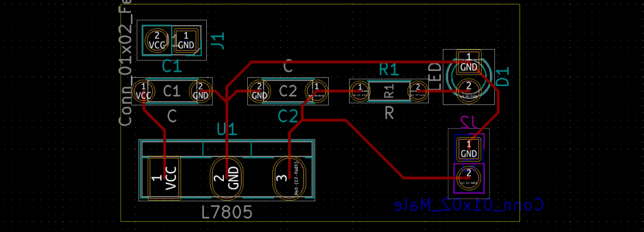Click J2 connector GND pad 1

coord(469,150)
